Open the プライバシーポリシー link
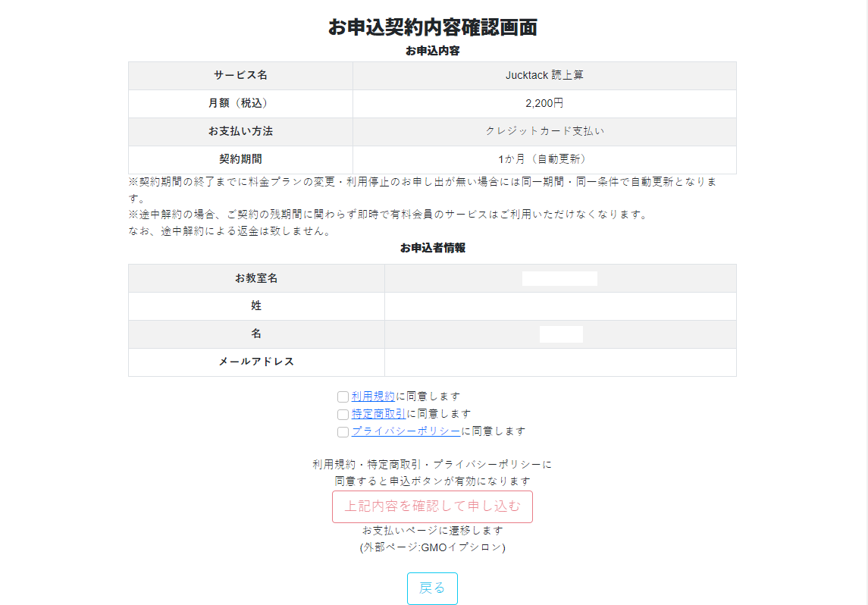This screenshot has height=605, width=868. tap(406, 431)
